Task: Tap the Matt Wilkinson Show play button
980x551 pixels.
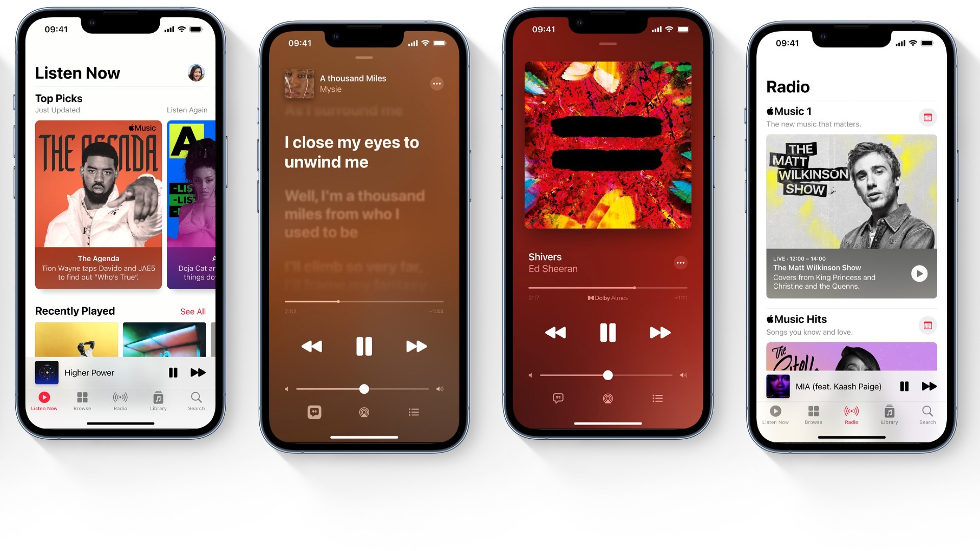Action: (918, 273)
